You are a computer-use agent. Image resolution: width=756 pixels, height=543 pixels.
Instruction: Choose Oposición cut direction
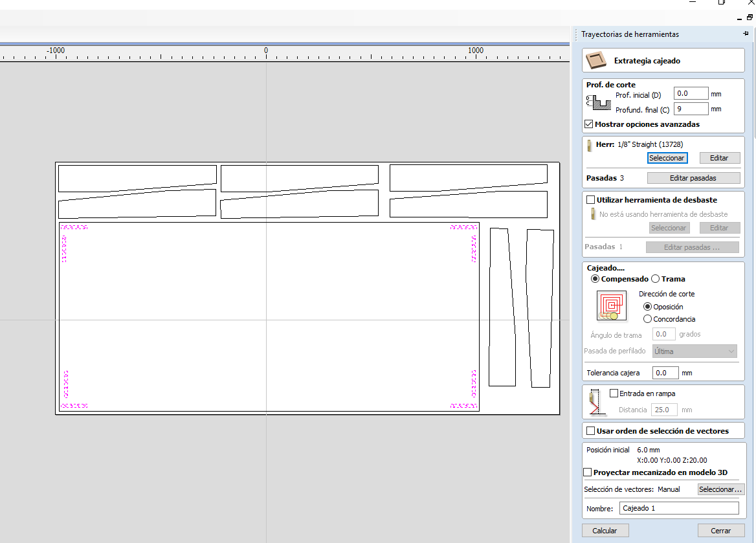(647, 307)
